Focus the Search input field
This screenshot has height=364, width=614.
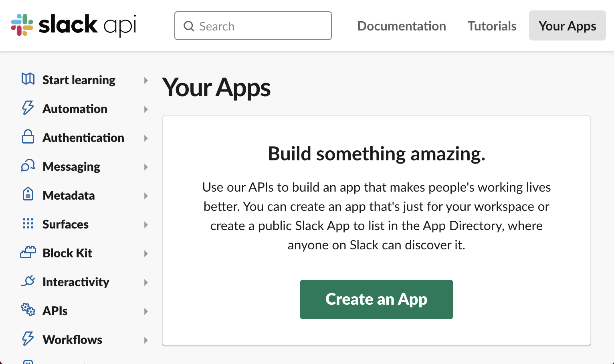click(x=253, y=26)
